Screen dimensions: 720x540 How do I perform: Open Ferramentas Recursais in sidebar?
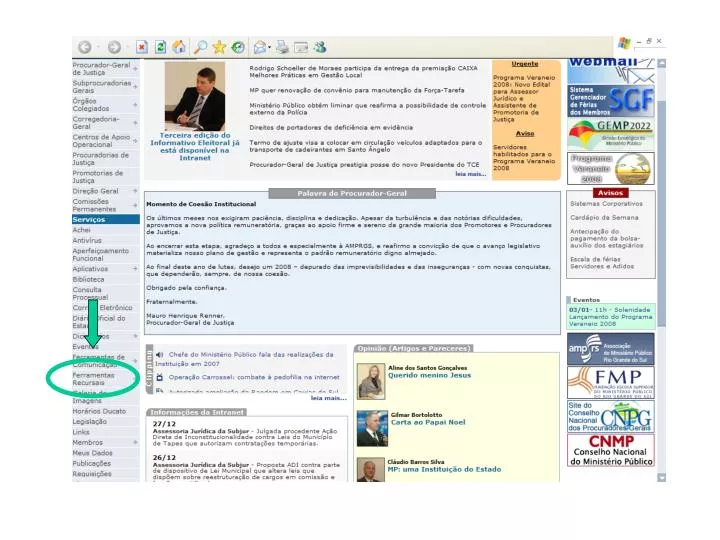(x=94, y=379)
